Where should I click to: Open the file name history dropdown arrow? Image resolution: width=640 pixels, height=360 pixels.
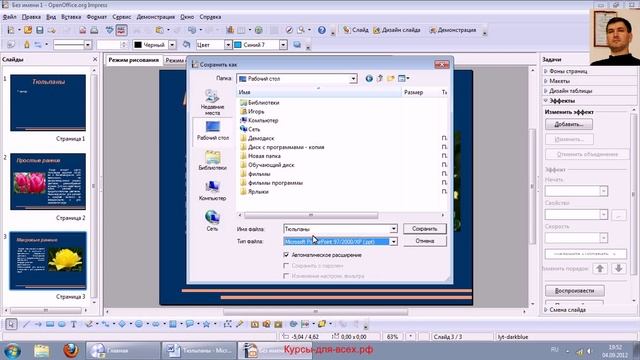click(393, 229)
